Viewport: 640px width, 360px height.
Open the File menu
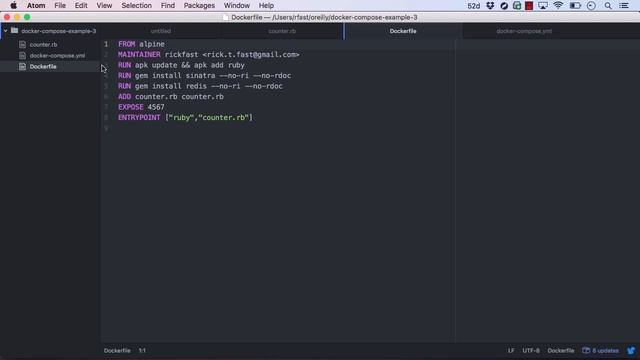pyautogui.click(x=60, y=6)
